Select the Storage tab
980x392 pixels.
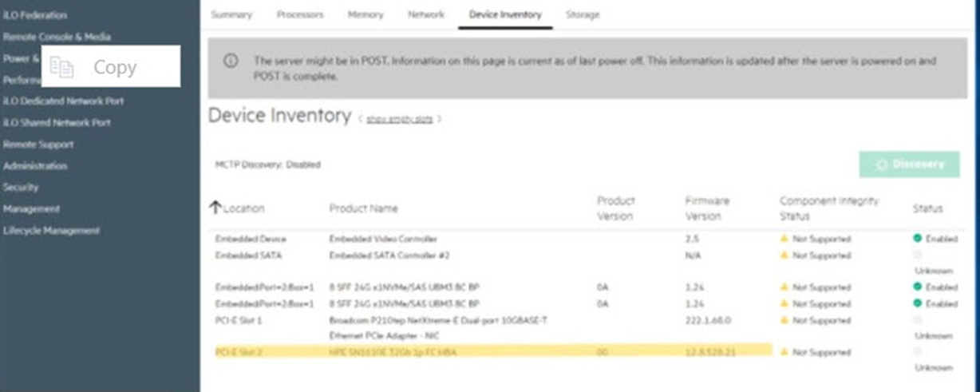click(x=583, y=14)
